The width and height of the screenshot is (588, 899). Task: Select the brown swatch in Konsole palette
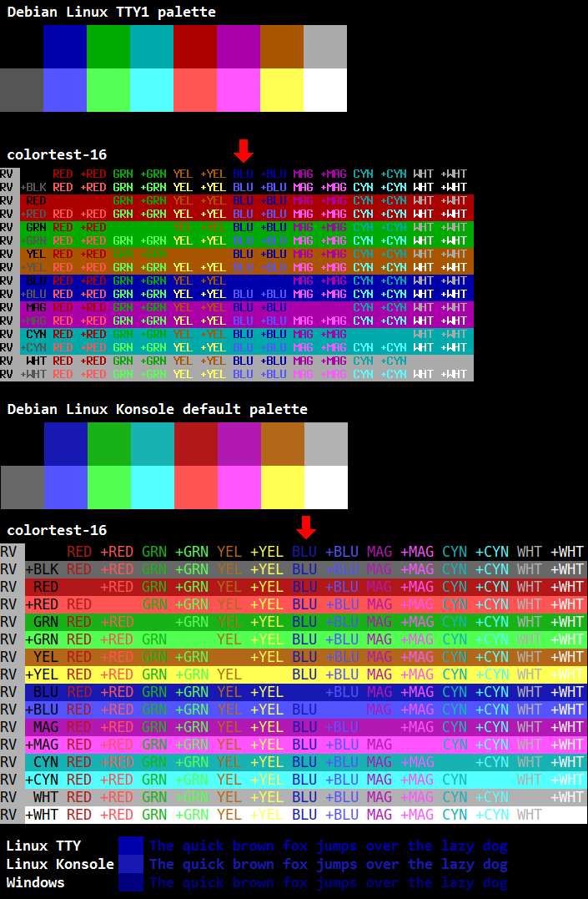283,444
